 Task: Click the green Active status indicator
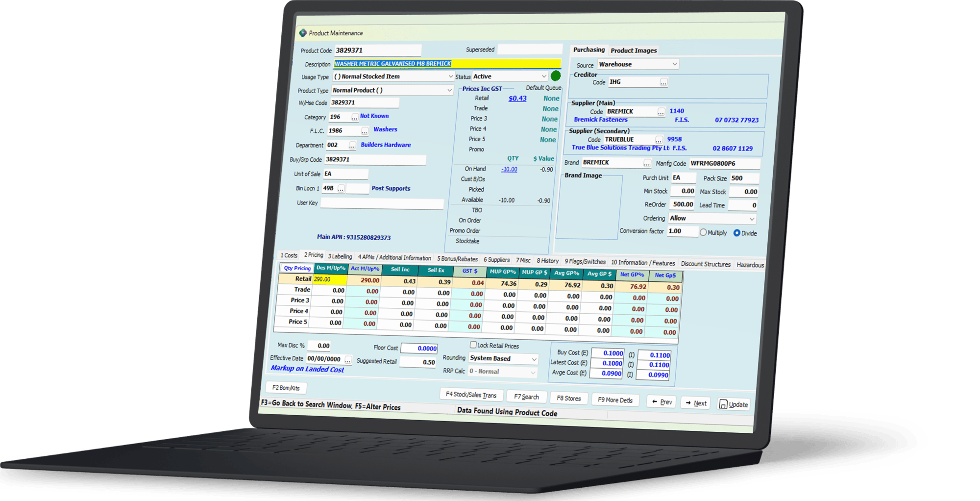pos(556,76)
